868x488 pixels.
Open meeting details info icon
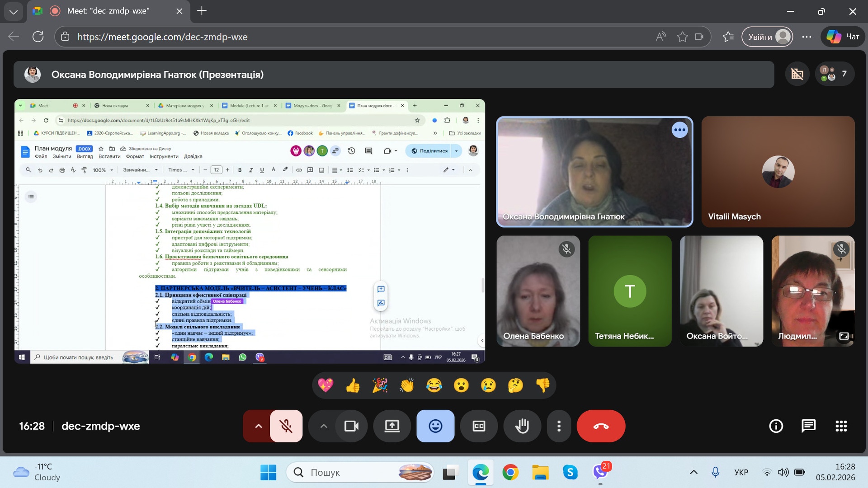(776, 426)
